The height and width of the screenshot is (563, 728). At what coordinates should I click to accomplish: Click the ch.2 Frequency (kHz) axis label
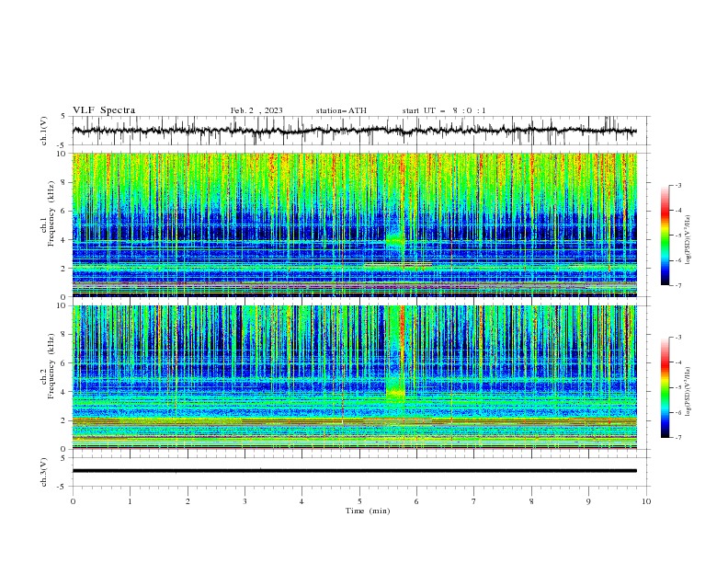click(48, 366)
